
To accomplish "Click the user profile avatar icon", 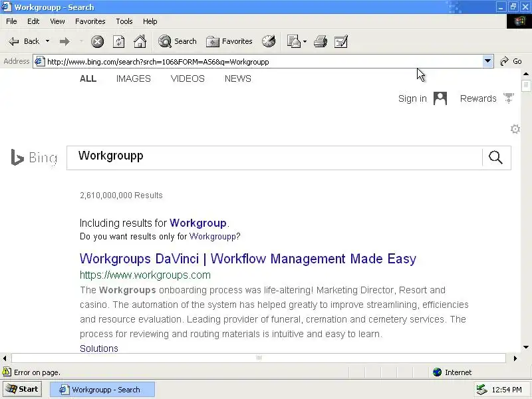I will pos(440,98).
